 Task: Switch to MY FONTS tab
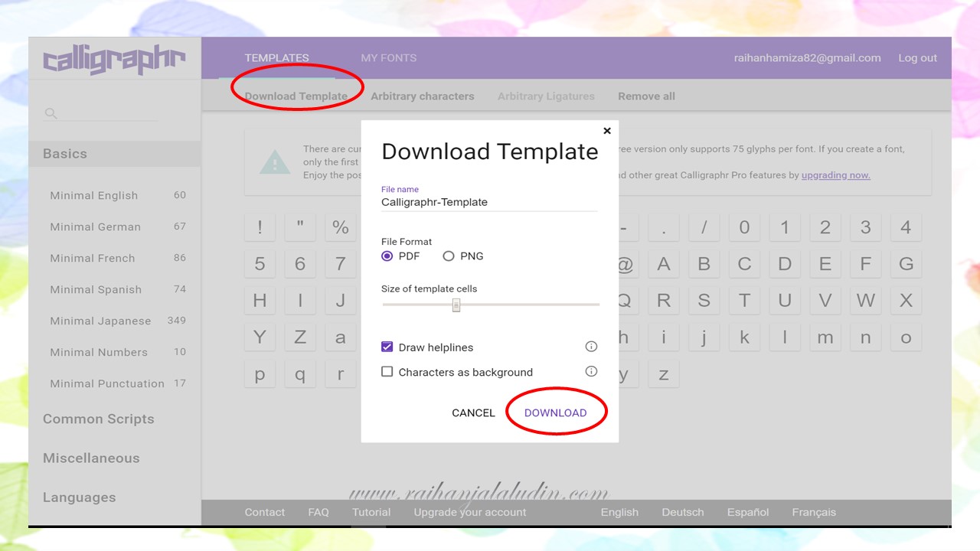coord(389,57)
